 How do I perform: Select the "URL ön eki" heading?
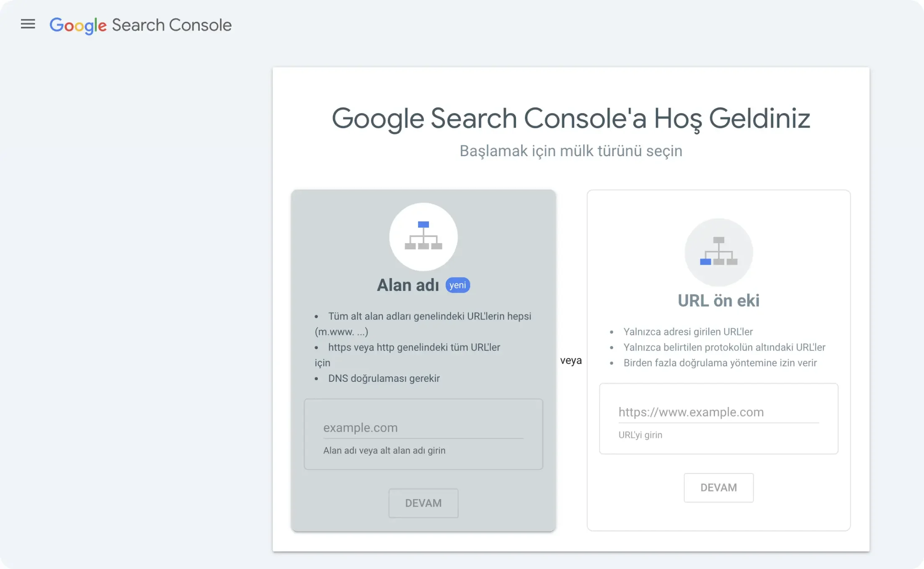(x=718, y=301)
